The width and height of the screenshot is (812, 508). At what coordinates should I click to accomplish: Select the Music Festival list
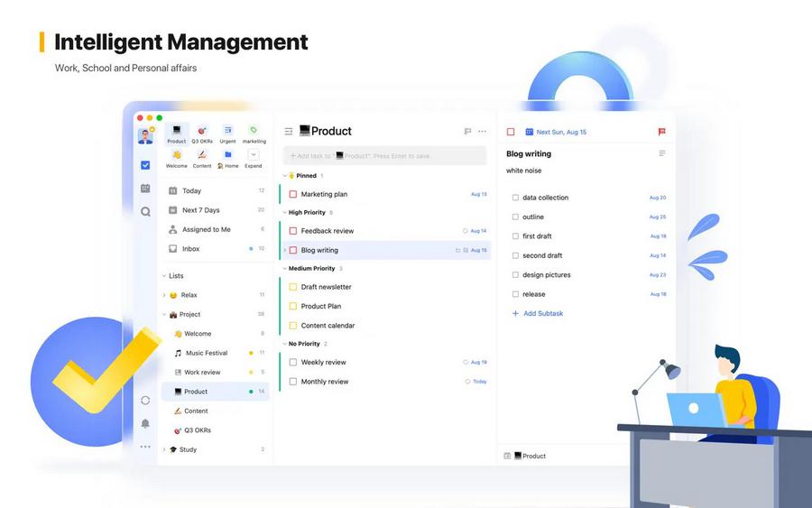(x=216, y=353)
